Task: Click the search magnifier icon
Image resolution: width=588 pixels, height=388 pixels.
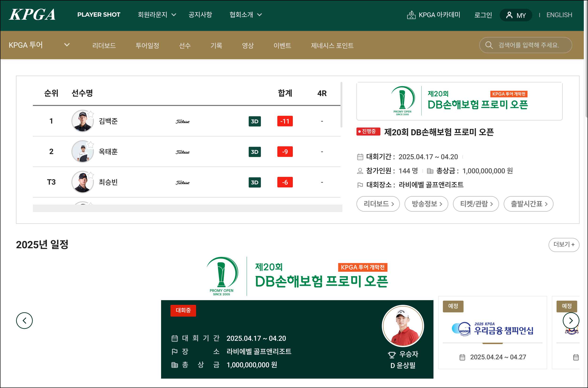Action: pos(489,45)
